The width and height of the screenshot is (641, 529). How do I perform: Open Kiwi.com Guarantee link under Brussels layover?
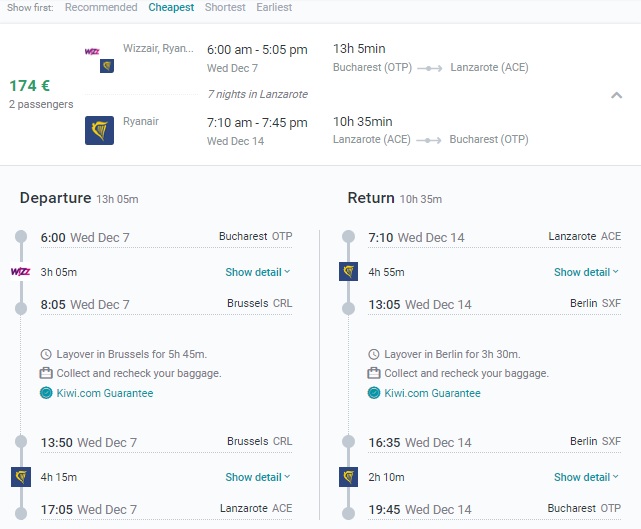(x=104, y=393)
